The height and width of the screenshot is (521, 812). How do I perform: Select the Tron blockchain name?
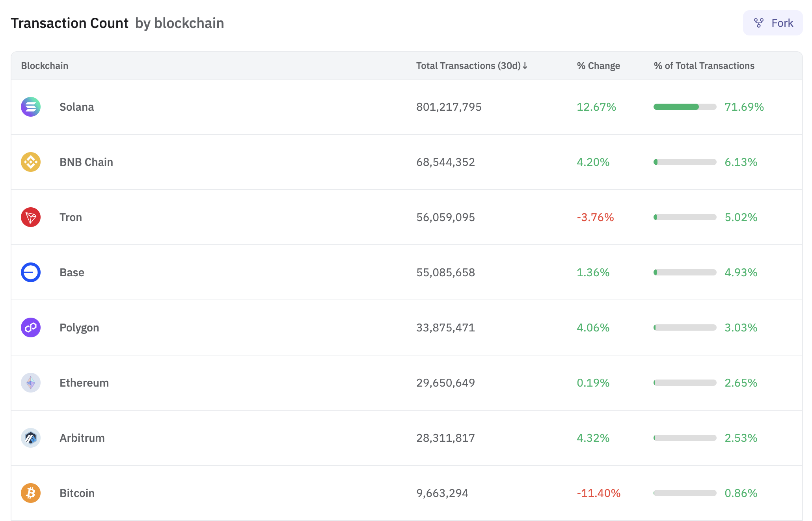tap(71, 217)
